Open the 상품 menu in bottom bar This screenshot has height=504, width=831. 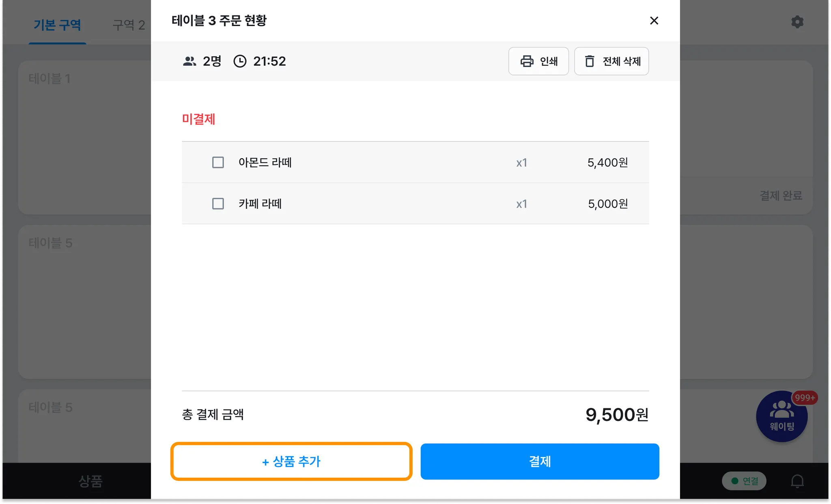coord(90,481)
